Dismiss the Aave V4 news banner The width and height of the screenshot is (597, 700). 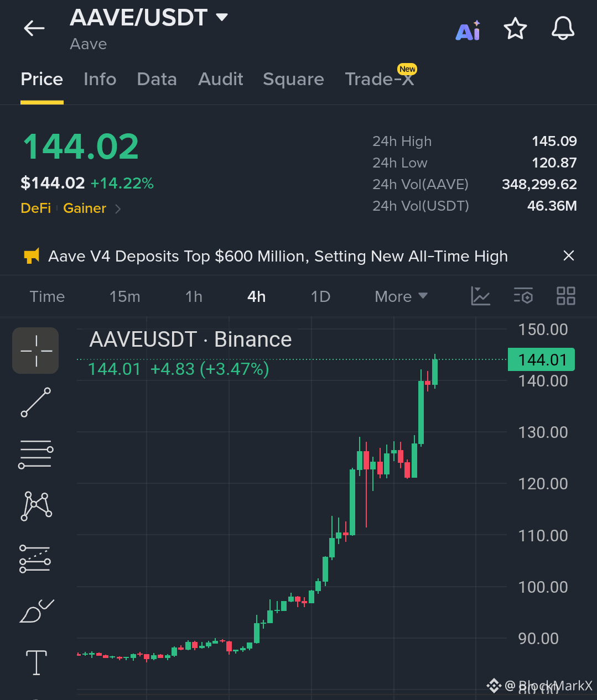[x=568, y=255]
